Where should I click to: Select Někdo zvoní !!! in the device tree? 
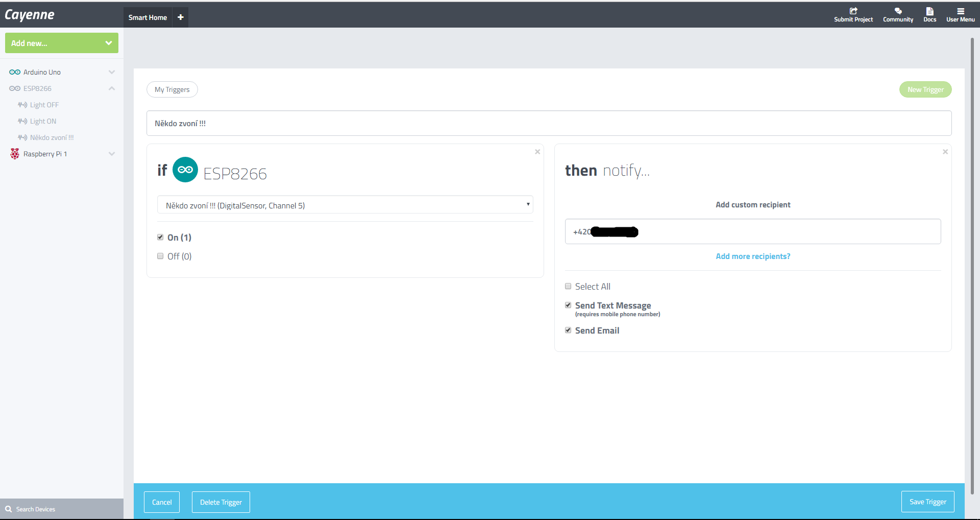52,137
